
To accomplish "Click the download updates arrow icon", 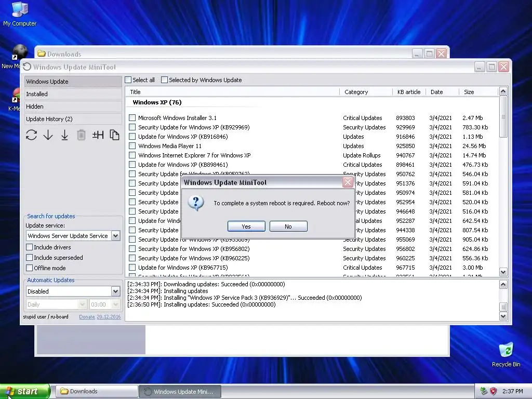I will click(48, 135).
